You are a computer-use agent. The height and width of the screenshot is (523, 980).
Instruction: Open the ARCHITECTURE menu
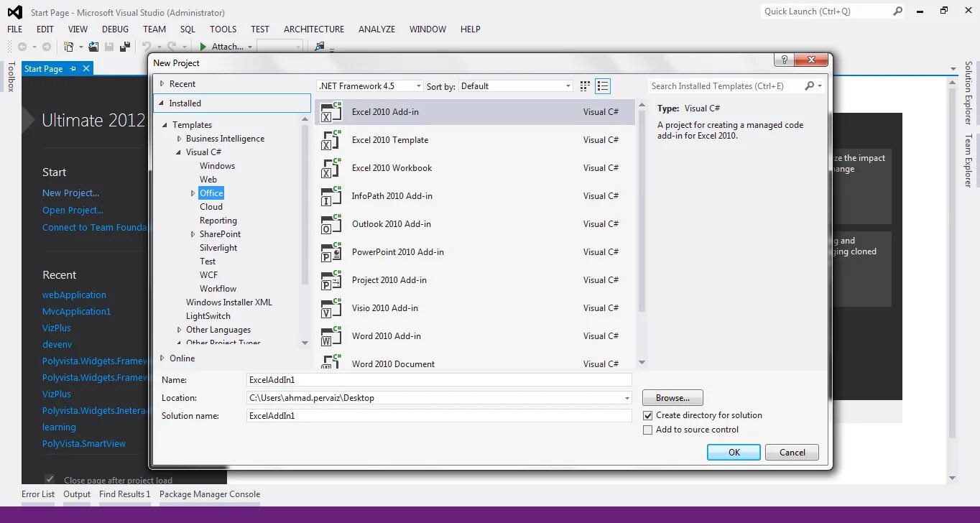(x=314, y=29)
